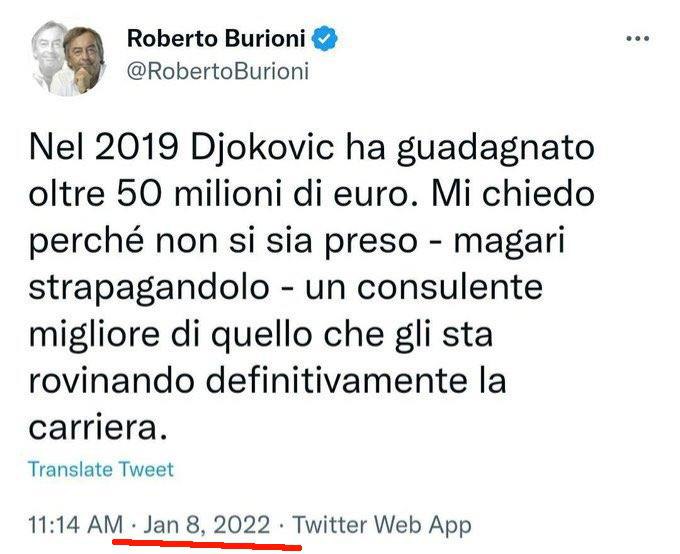
Task: Click the word Djokovic in the tweet
Action: tap(262, 148)
